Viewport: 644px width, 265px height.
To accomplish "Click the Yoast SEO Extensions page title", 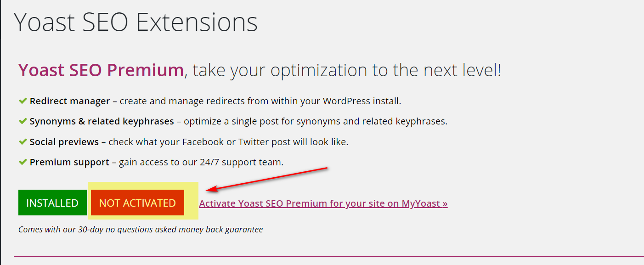I will click(x=136, y=22).
